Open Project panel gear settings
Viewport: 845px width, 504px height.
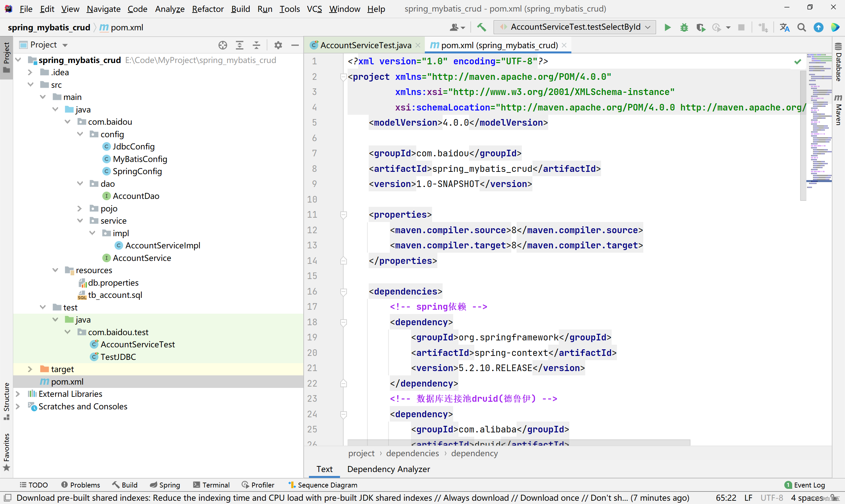coord(278,45)
